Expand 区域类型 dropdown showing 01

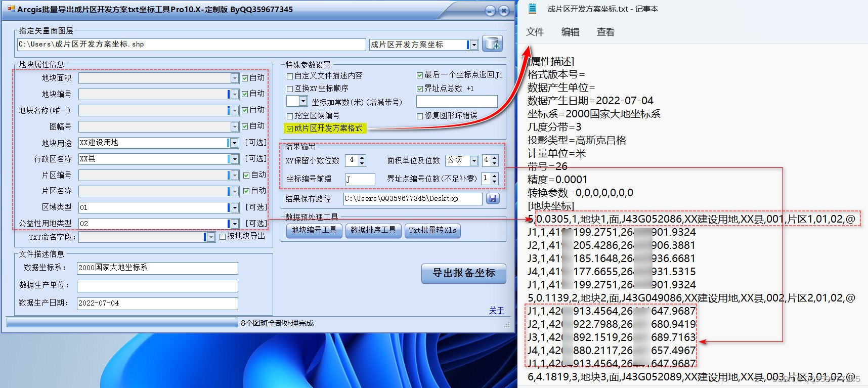pyautogui.click(x=235, y=207)
